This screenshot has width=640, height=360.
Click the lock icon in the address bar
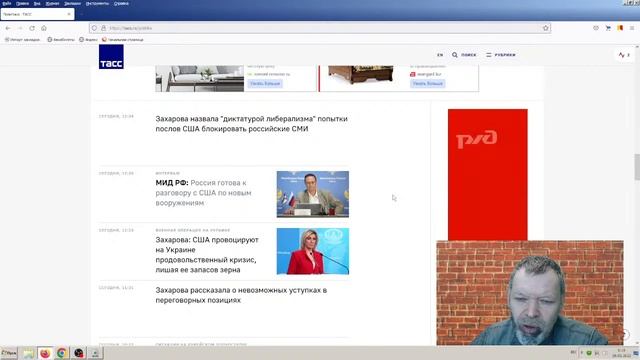[104, 28]
